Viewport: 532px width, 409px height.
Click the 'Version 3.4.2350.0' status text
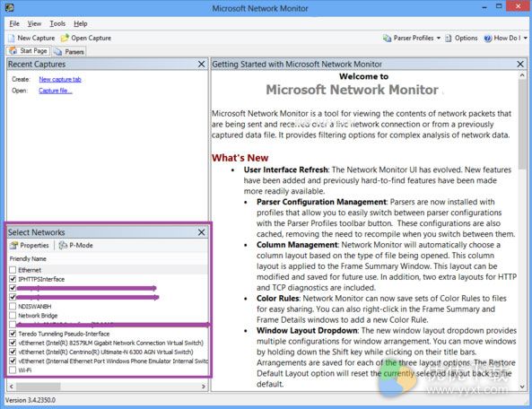pyautogui.click(x=31, y=400)
